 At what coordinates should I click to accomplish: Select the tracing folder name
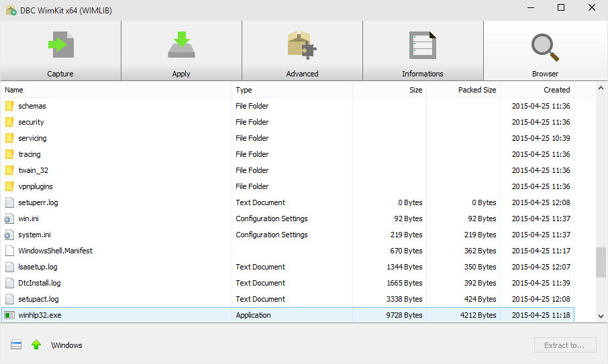coord(30,154)
